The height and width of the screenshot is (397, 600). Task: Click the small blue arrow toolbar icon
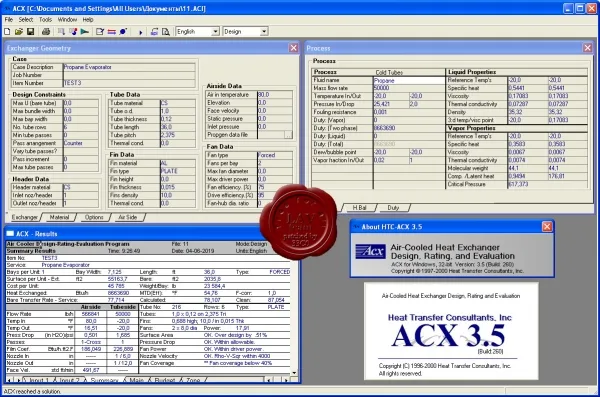coord(140,32)
